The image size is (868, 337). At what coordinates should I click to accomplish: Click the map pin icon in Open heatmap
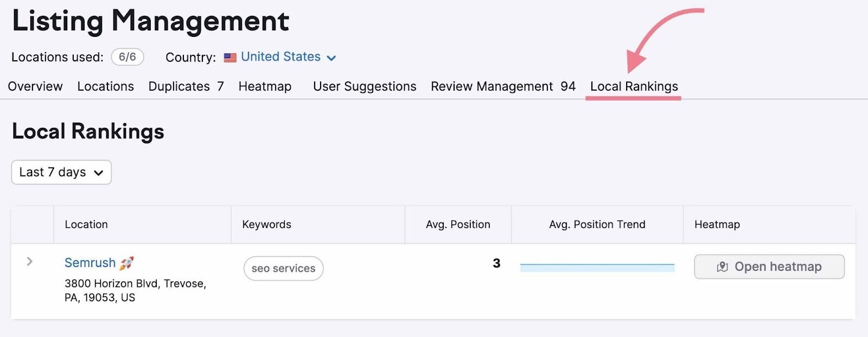pyautogui.click(x=722, y=267)
